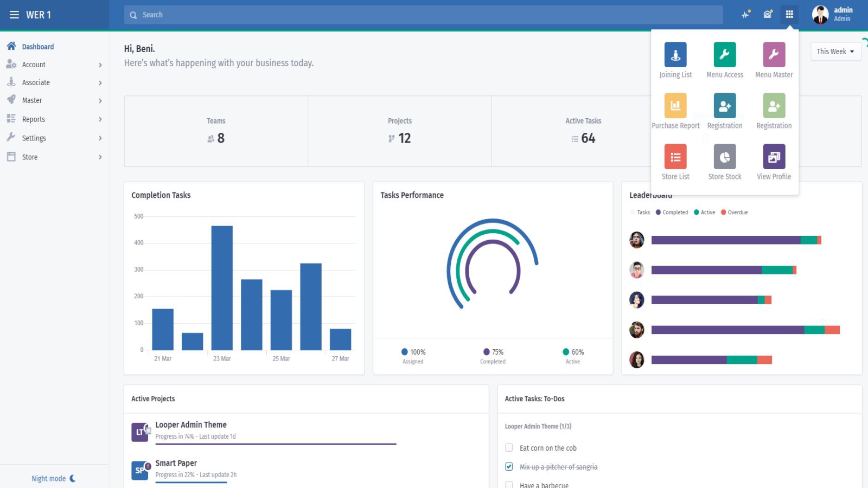Open the Joining List app icon
Screen dimensions: 868x488
(675, 54)
